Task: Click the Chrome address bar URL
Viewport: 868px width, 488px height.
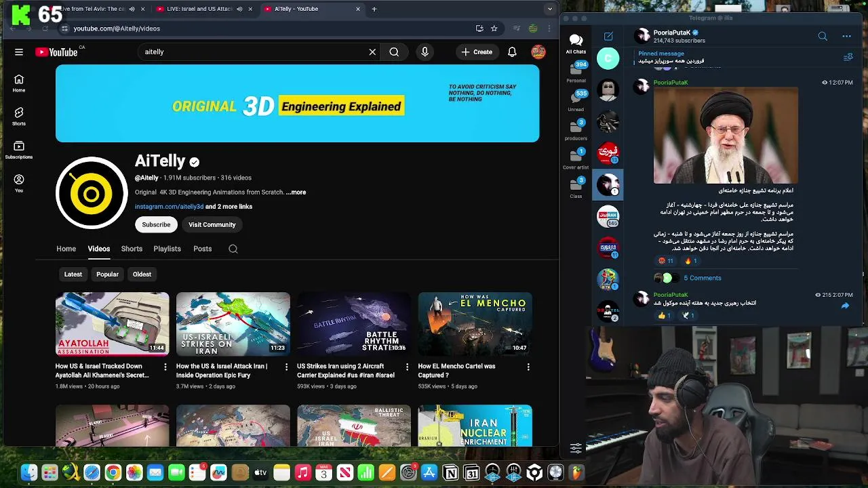Action: [x=117, y=28]
